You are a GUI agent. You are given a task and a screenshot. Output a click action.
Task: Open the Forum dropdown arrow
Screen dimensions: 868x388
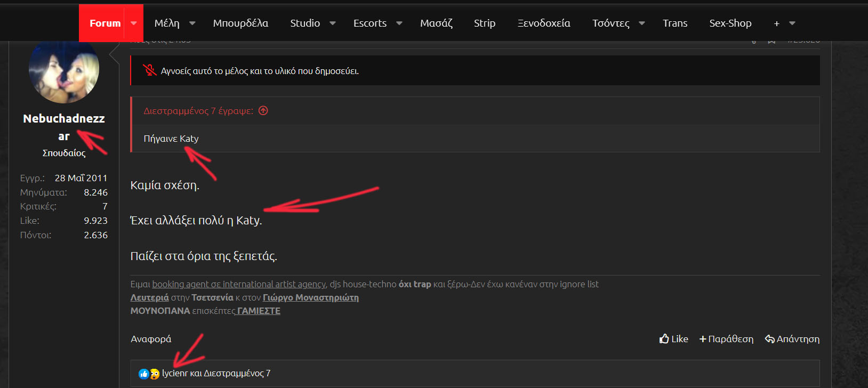pos(134,23)
